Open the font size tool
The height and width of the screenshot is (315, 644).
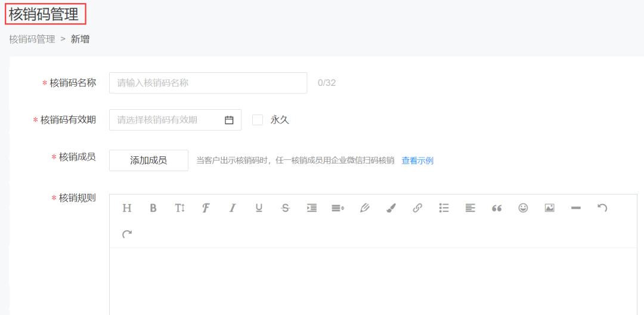click(179, 208)
